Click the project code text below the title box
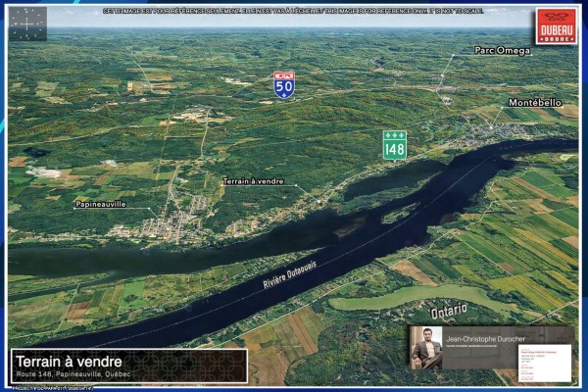 click(x=53, y=388)
